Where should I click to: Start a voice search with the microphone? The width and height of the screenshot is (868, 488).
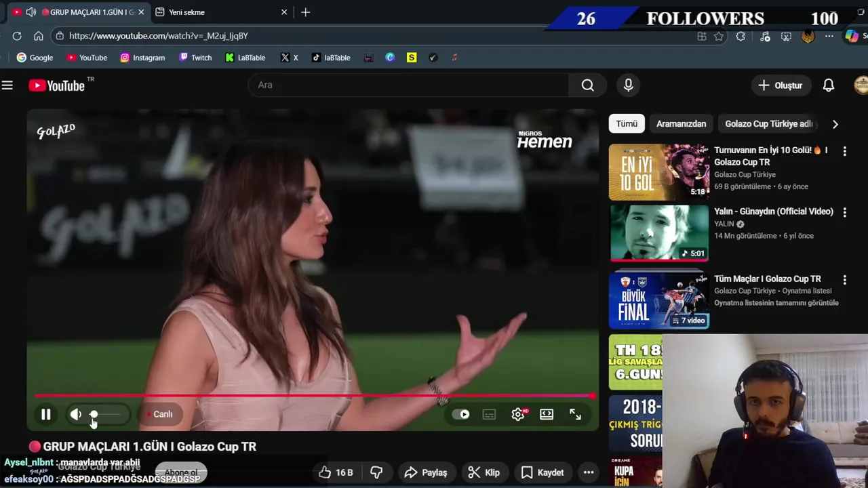[628, 85]
